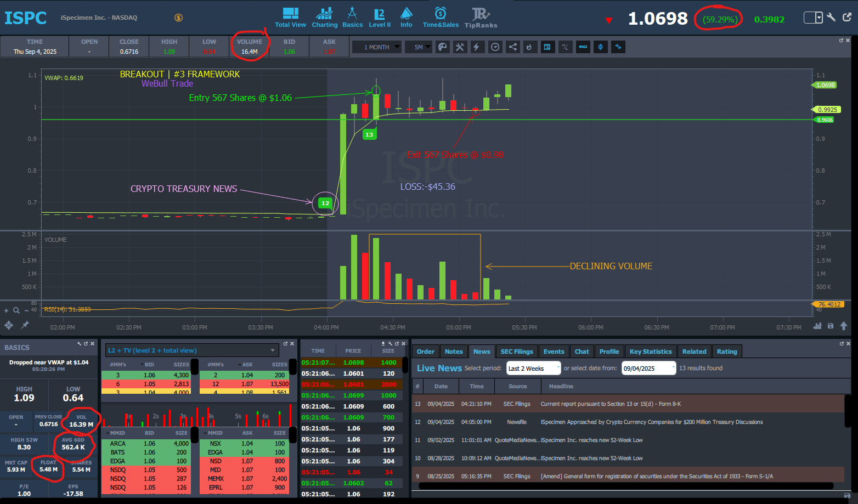858x504 pixels.
Task: Toggle the H/L high-low markers
Action: 565,47
